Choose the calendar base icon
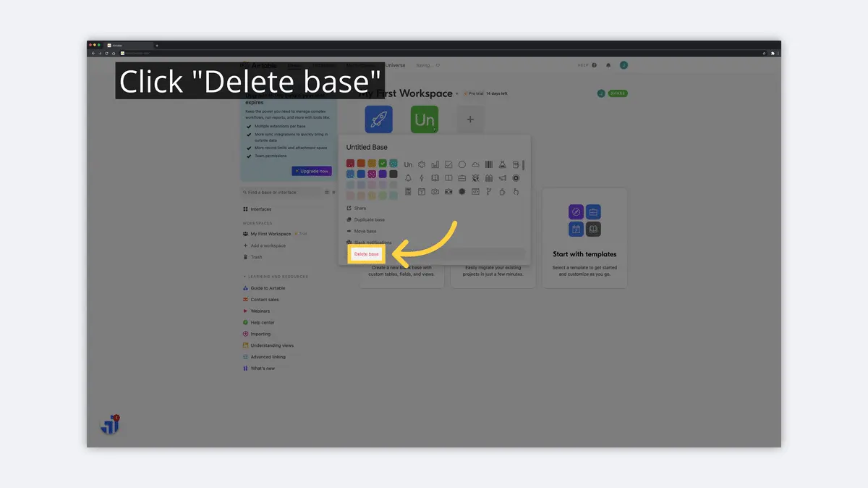 click(x=422, y=191)
